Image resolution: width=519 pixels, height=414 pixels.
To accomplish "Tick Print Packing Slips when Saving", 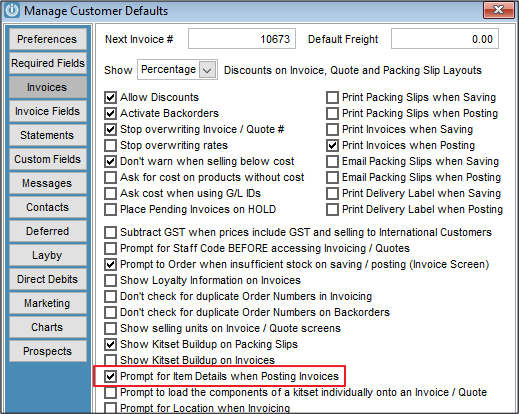I will (332, 97).
